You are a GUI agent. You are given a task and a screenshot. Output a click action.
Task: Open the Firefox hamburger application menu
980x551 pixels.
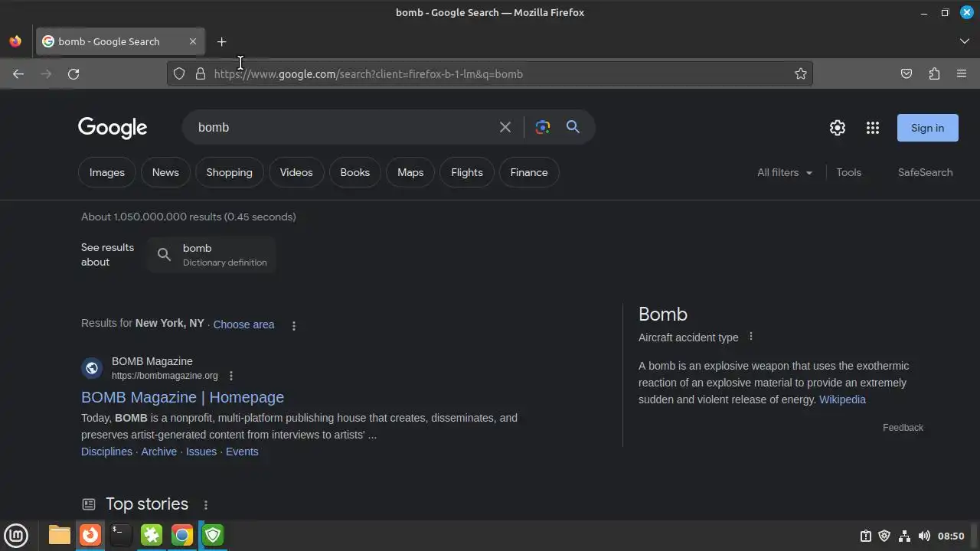click(962, 73)
